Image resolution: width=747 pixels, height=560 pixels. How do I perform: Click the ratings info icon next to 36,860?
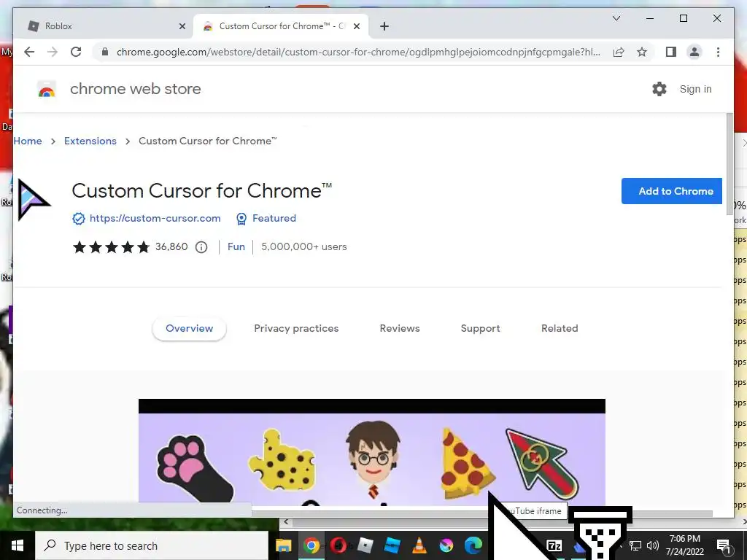click(201, 247)
